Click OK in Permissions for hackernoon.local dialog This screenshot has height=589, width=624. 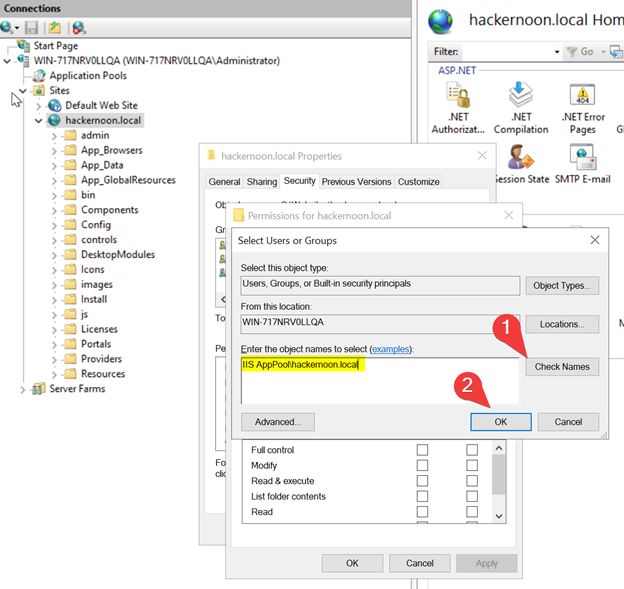(352, 563)
